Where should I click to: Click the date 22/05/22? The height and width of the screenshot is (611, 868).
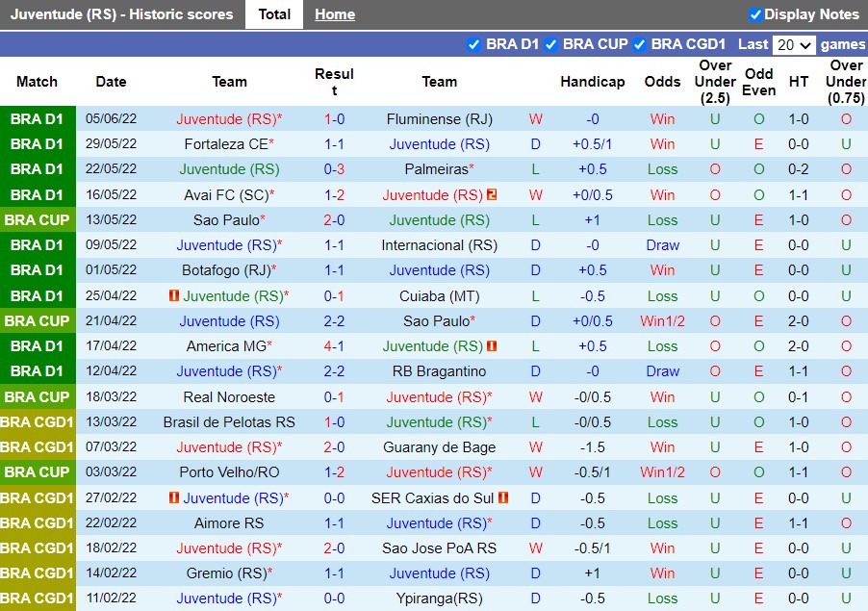111,168
